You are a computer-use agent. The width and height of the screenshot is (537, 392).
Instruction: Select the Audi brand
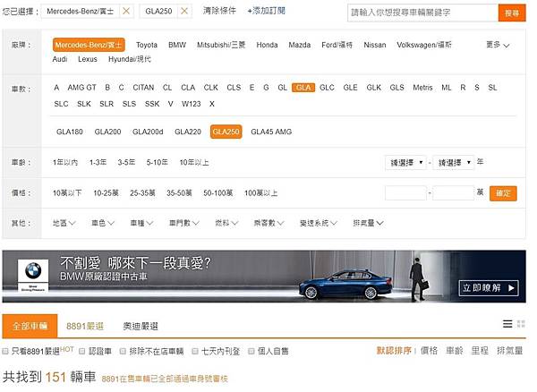tap(60, 59)
